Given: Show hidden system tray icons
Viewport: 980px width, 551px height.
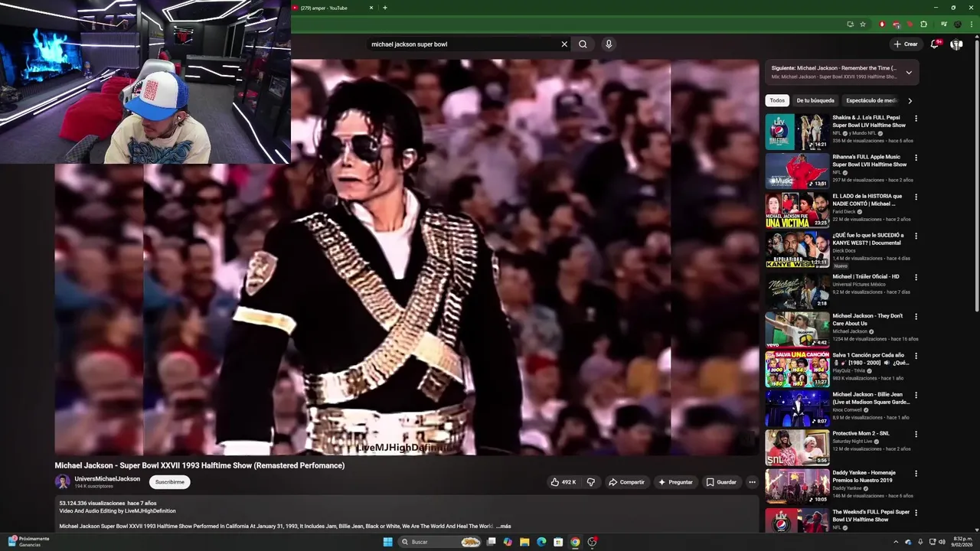Looking at the screenshot, I should click(x=897, y=542).
